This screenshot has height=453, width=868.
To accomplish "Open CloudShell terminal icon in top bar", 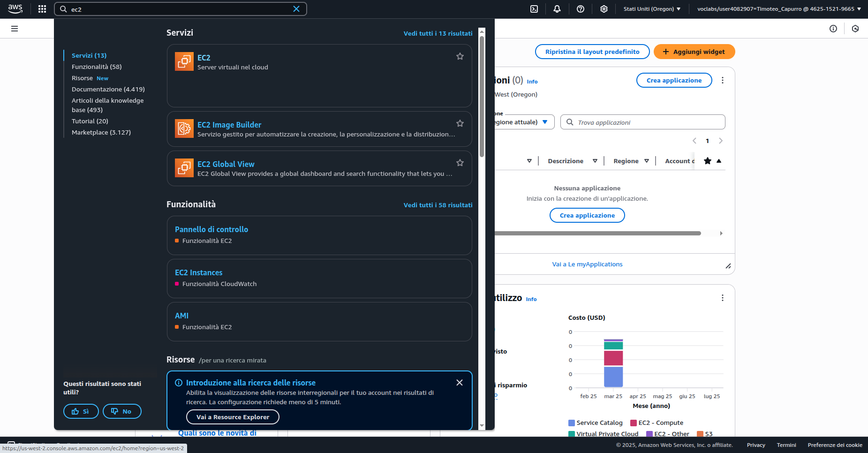I will point(534,9).
